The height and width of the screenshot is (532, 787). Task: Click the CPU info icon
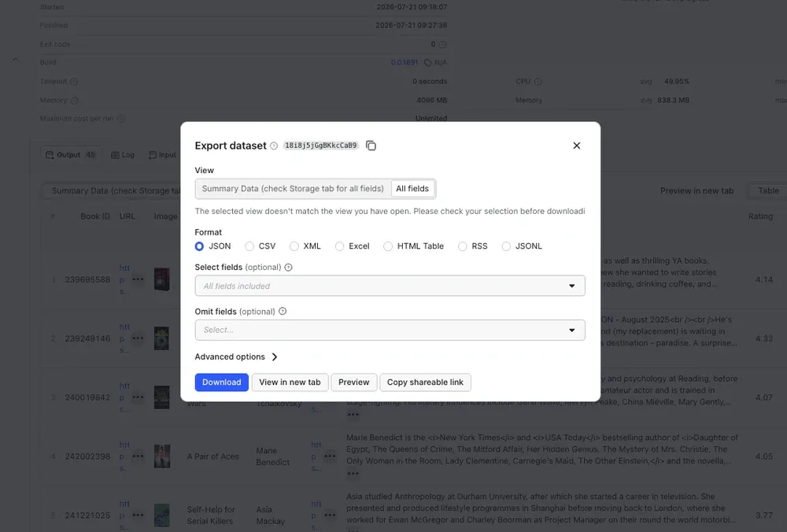click(538, 82)
